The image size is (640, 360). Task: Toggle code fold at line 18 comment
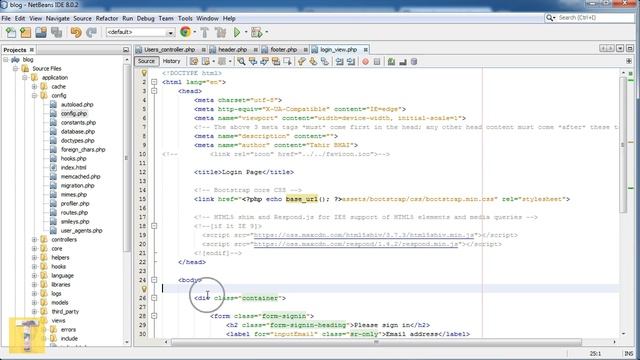click(x=154, y=226)
